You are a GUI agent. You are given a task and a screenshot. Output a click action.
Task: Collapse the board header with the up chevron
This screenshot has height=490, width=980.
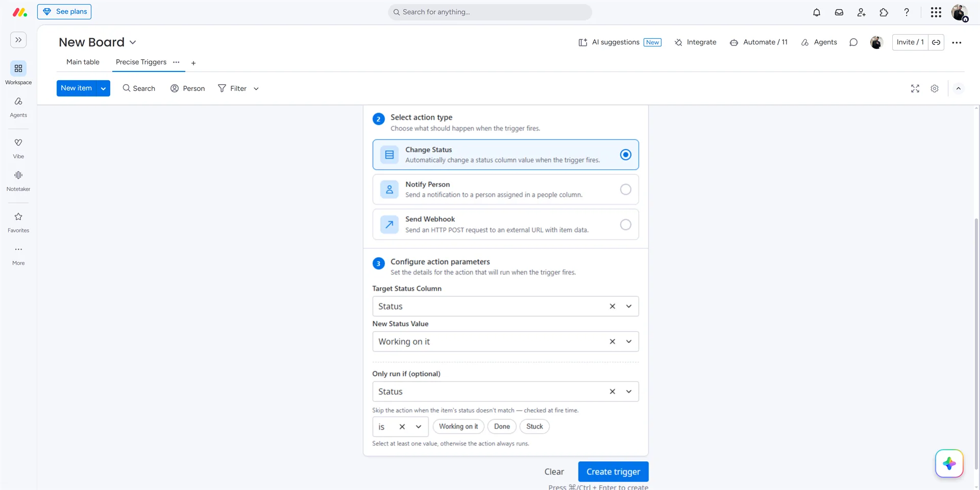coord(959,89)
